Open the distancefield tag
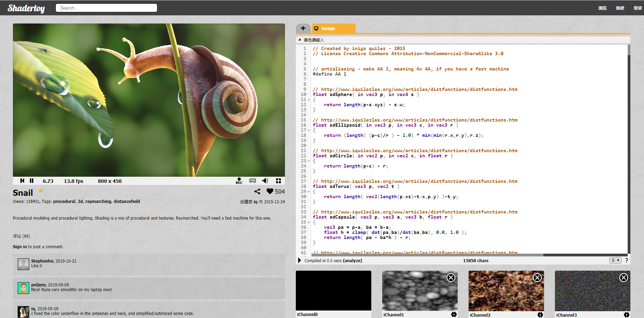The width and height of the screenshot is (644, 318). [127, 202]
